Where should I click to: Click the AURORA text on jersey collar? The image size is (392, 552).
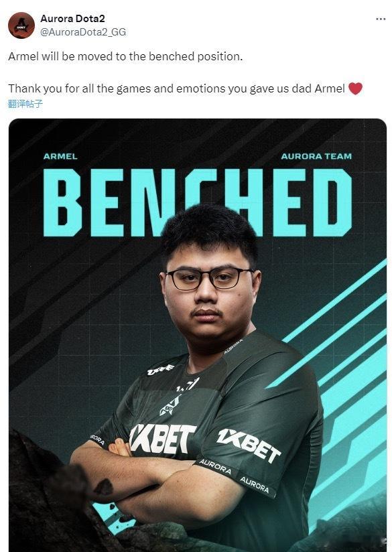[x=233, y=346]
